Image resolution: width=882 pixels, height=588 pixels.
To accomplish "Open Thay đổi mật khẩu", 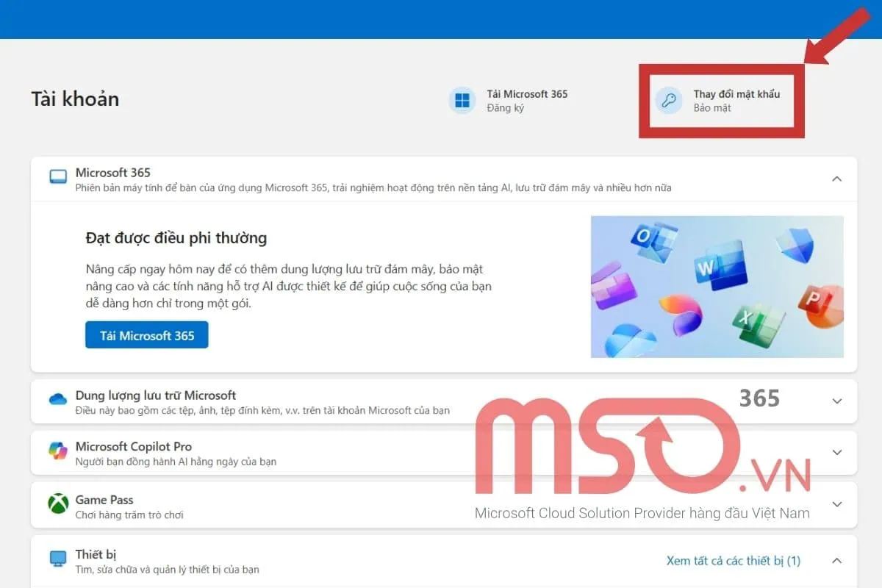I will pyautogui.click(x=736, y=94).
